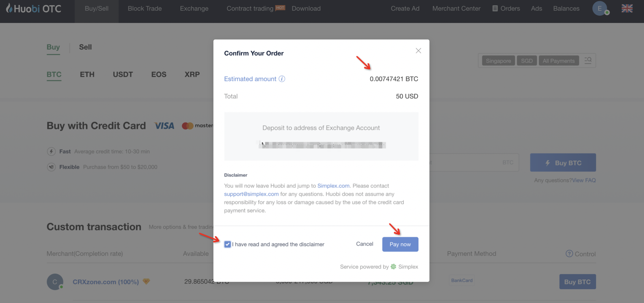The width and height of the screenshot is (644, 303).
Task: Cancel the order confirmation
Action: [x=364, y=244]
